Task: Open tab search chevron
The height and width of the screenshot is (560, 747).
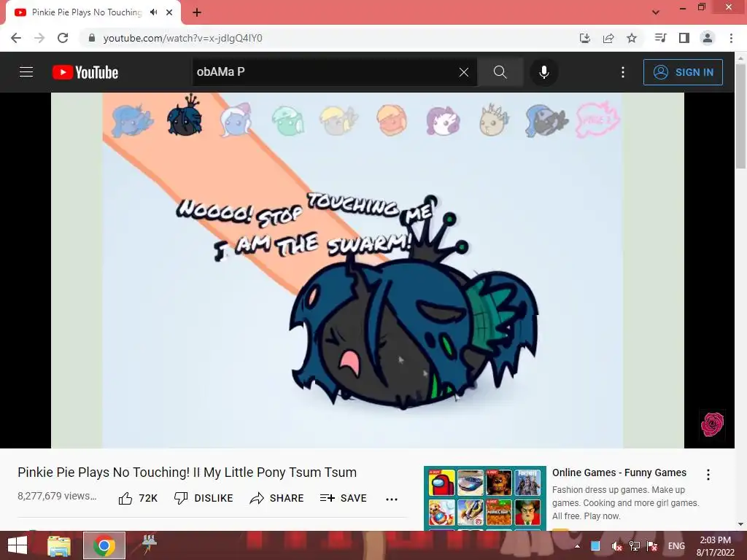Action: [656, 12]
